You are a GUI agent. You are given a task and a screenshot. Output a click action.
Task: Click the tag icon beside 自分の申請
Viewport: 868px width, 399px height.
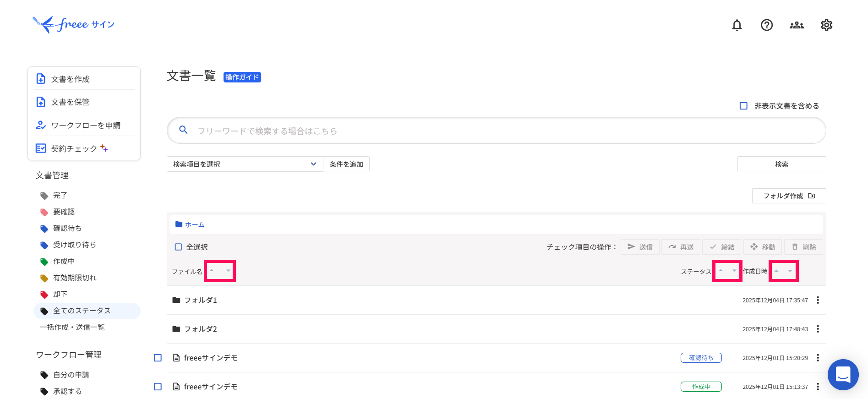[44, 375]
